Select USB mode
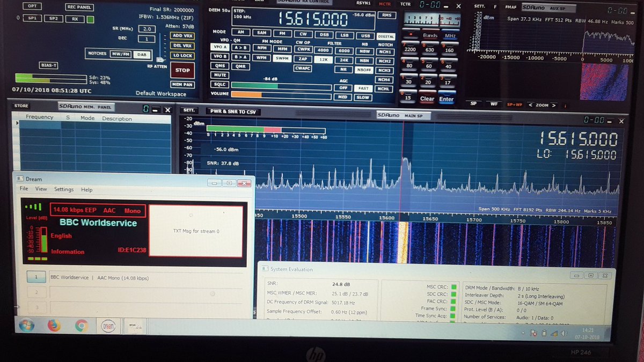 (366, 35)
